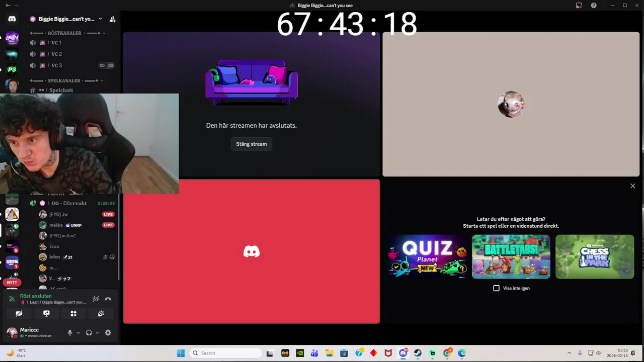The image size is (644, 362).
Task: Join voice channel VC 3
Action: 72,65
